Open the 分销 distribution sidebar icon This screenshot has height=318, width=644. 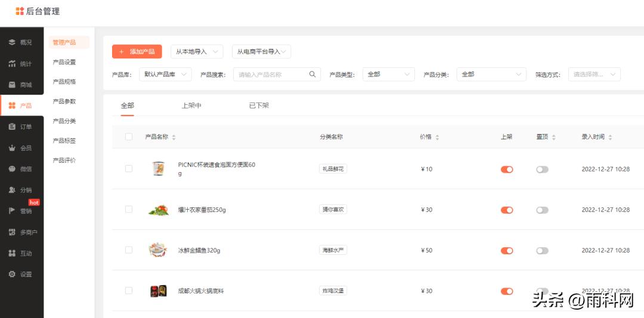(12, 190)
